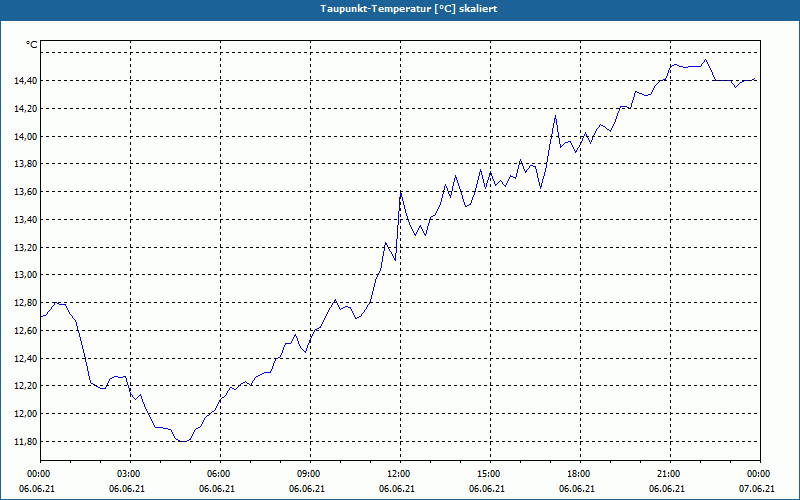Select the 06:00 time label
The image size is (800, 500).
[x=218, y=474]
